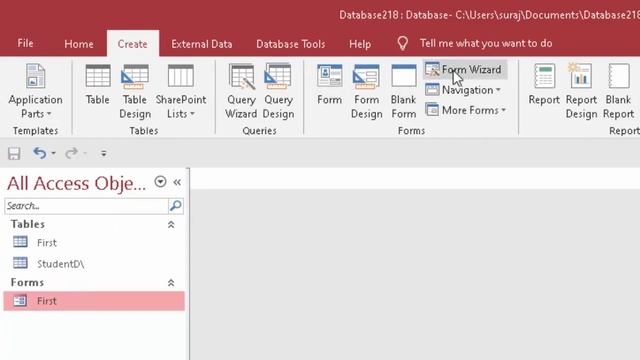Open Form Design view
The width and height of the screenshot is (640, 360).
367,91
